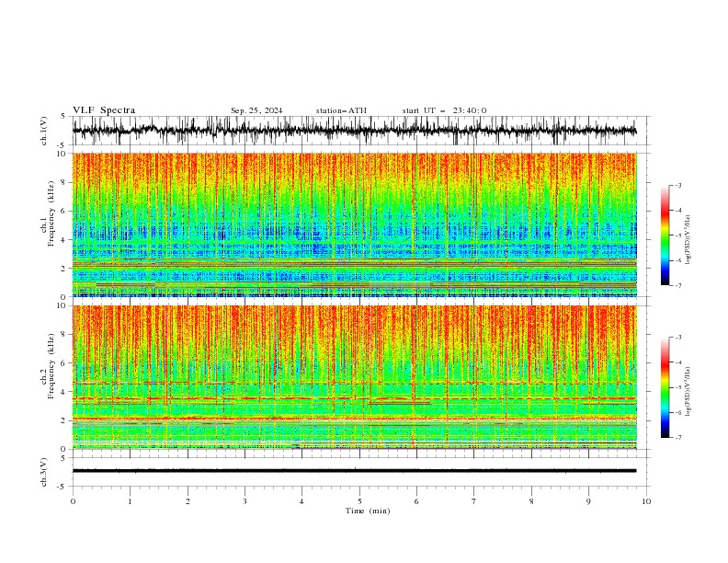The width and height of the screenshot is (728, 563).
Task: Click the ch.1 color scale bar
Action: [665, 236]
